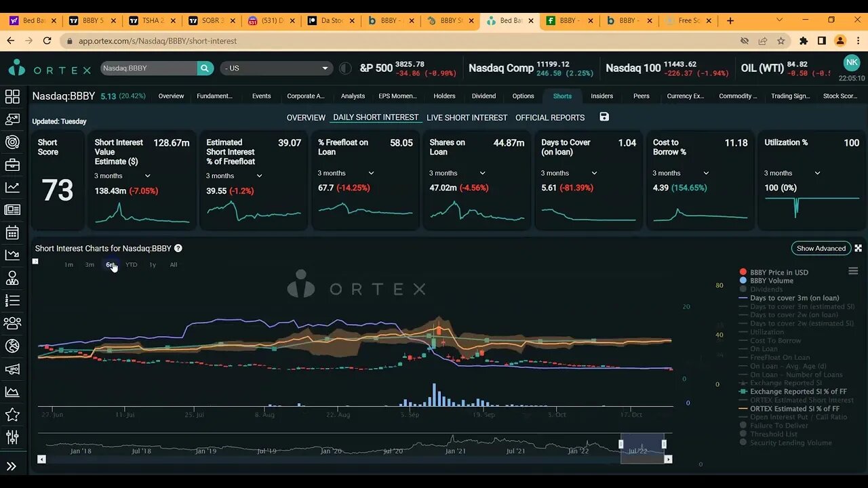Select the 3m chart range
This screenshot has width=868, height=488.
point(90,264)
